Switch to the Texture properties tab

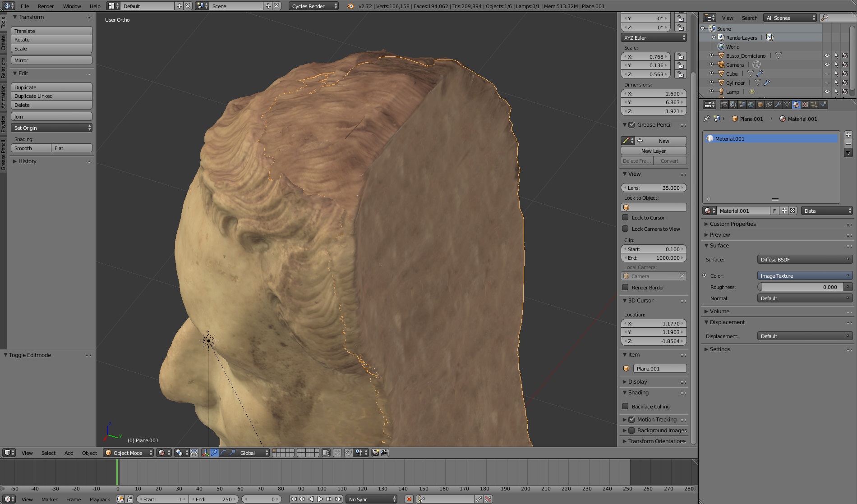pos(805,105)
